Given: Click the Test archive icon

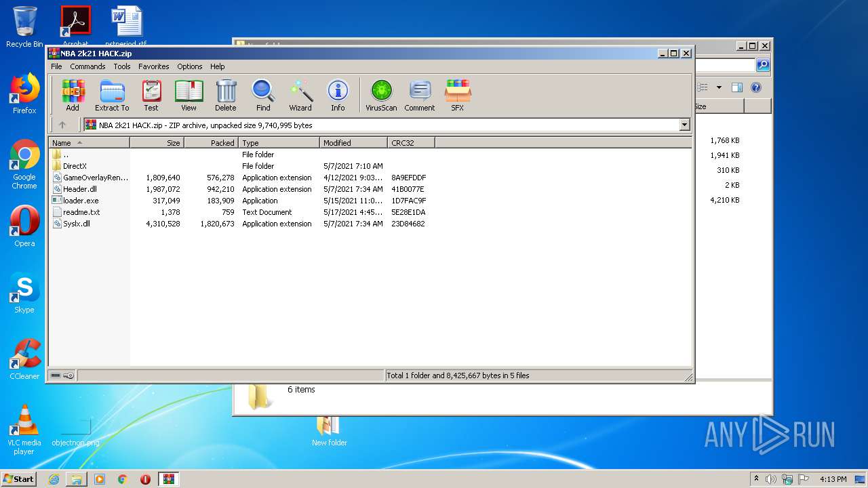Looking at the screenshot, I should (x=151, y=95).
